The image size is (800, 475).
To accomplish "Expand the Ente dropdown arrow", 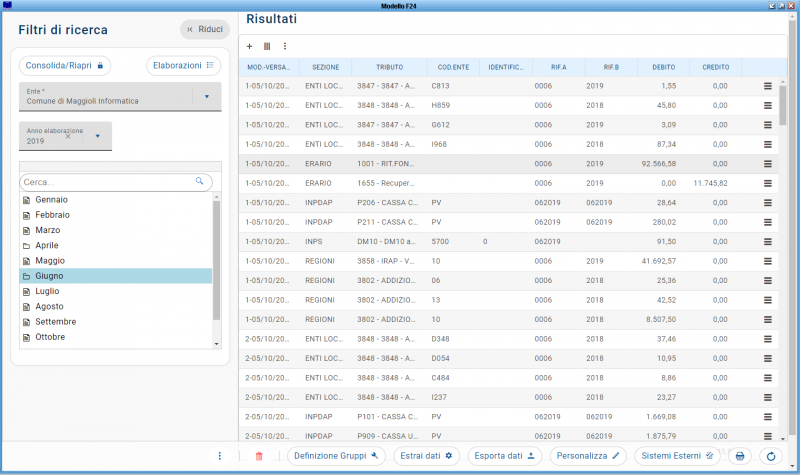I will click(x=206, y=97).
